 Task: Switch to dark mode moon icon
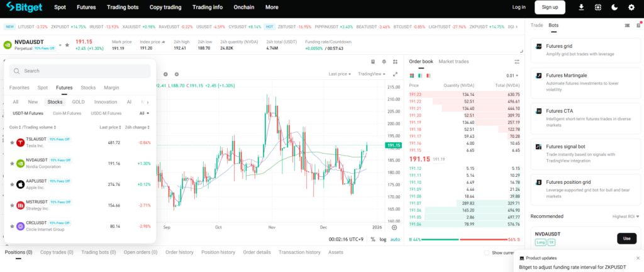(x=614, y=8)
